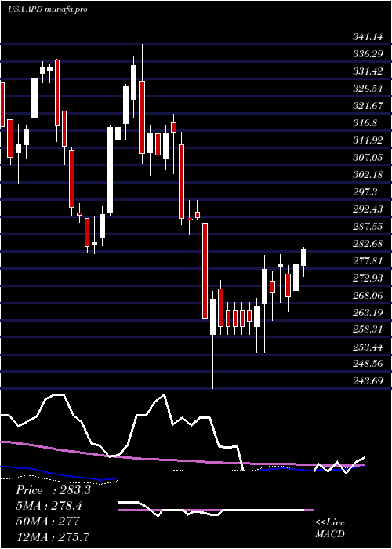This screenshot has width=392, height=549.
Task: Click the 321.67 price level label
Action: [368, 105]
